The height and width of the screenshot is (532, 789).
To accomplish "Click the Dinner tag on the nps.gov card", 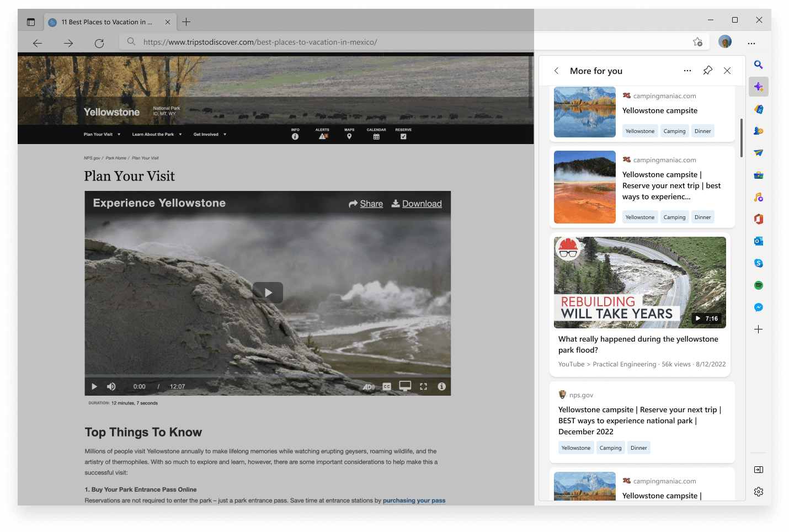I will click(638, 448).
